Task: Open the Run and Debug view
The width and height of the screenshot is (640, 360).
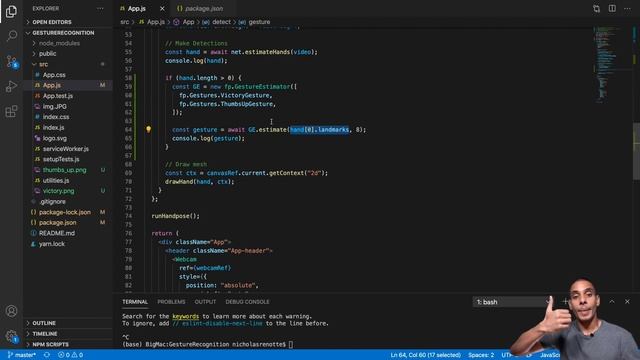Action: [x=11, y=86]
